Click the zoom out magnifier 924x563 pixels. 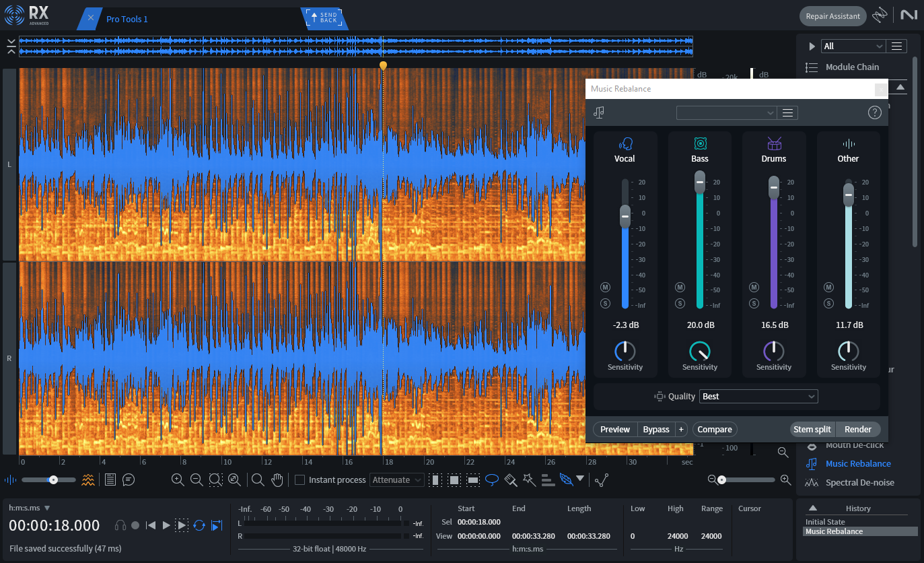pyautogui.click(x=197, y=479)
